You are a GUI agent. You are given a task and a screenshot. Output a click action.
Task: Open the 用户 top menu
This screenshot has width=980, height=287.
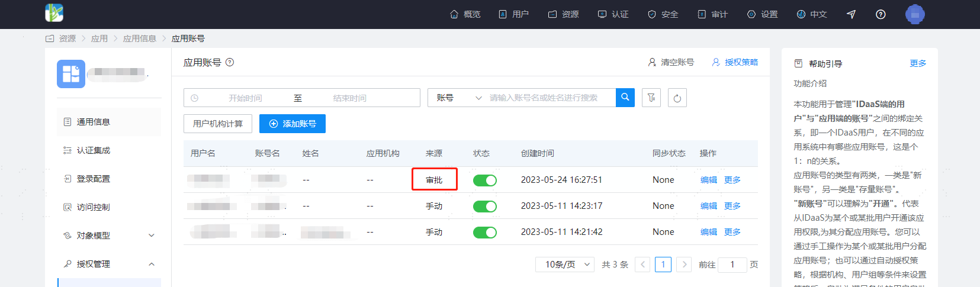pyautogui.click(x=514, y=14)
